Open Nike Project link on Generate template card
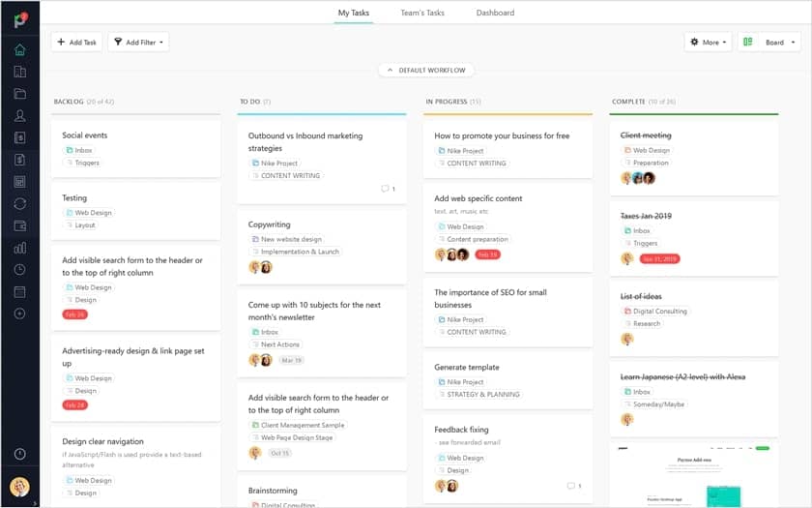The image size is (812, 508). (x=465, y=381)
